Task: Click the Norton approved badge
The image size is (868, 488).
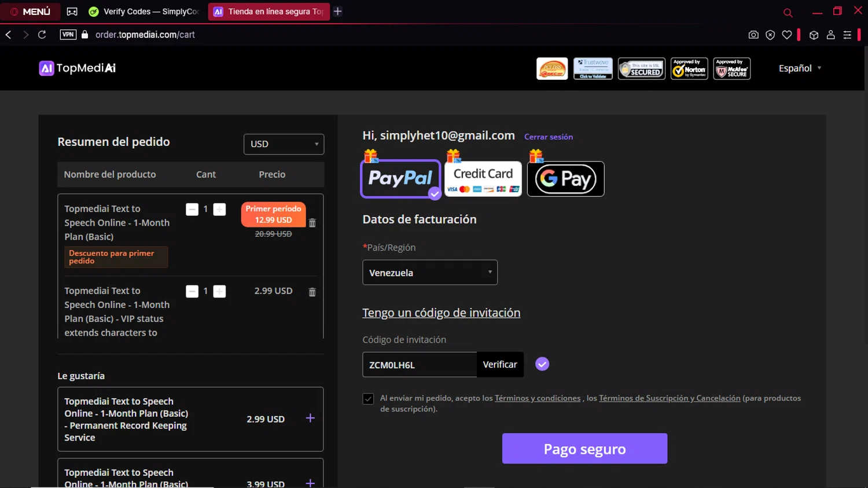Action: [x=689, y=69]
